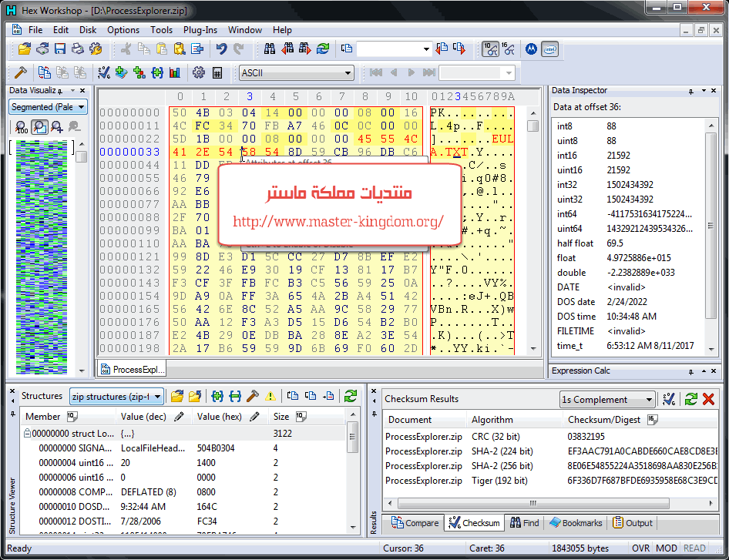
Task: Open the goto offset combo box dropdown
Action: click(426, 49)
